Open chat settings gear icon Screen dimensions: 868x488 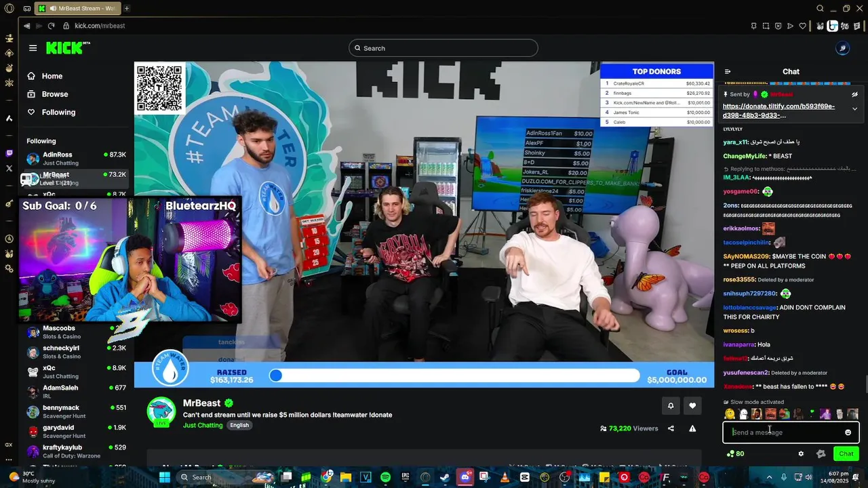pos(801,454)
